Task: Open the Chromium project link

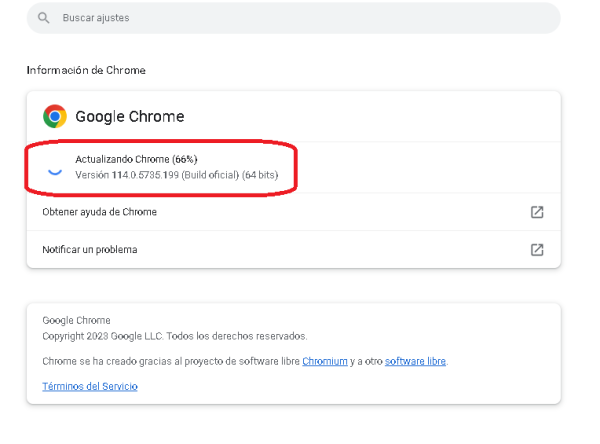Action: tap(325, 361)
